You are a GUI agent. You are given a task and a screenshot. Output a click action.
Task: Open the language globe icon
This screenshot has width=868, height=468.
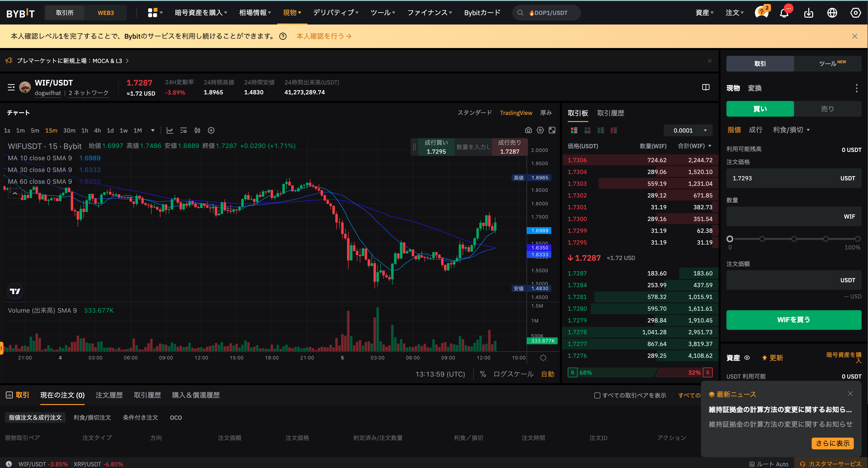pos(832,13)
